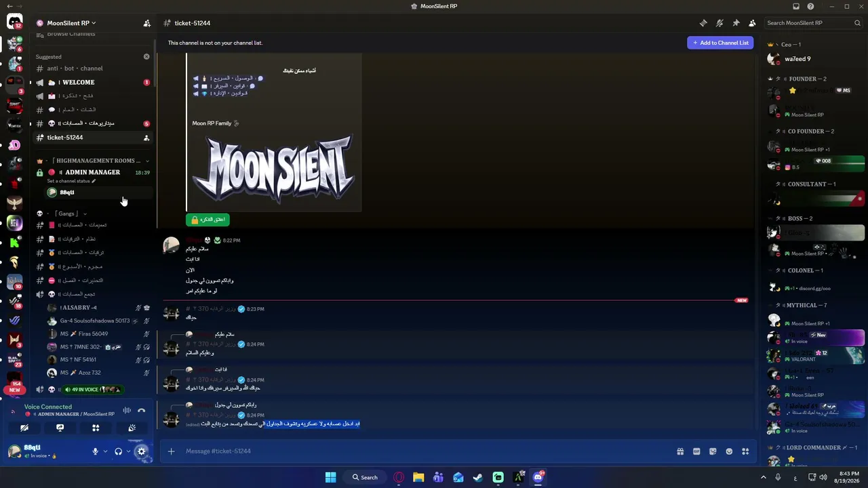The height and width of the screenshot is (488, 868).
Task: Click the plus attachment button in message box
Action: point(171,451)
